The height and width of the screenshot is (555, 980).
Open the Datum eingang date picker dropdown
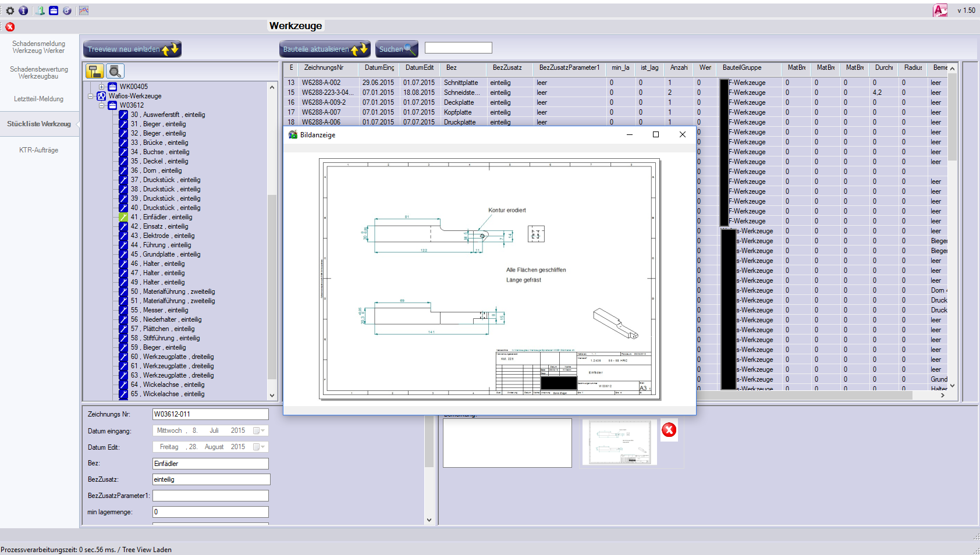tap(260, 431)
